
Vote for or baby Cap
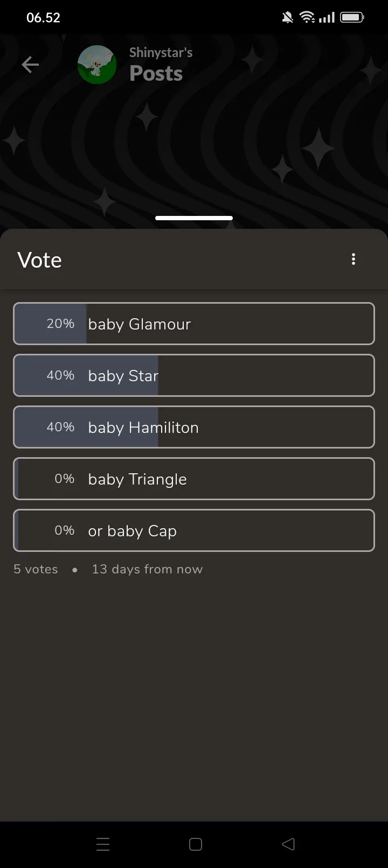(194, 530)
